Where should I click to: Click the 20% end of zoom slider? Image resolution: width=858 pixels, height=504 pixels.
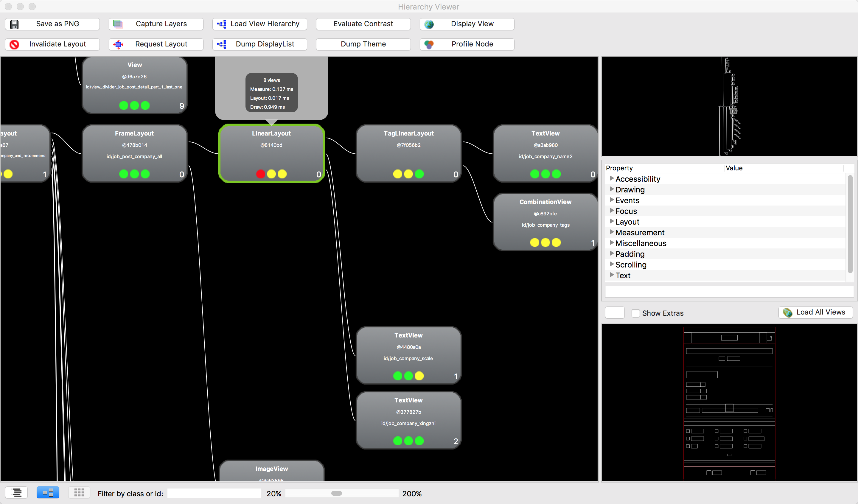click(274, 494)
